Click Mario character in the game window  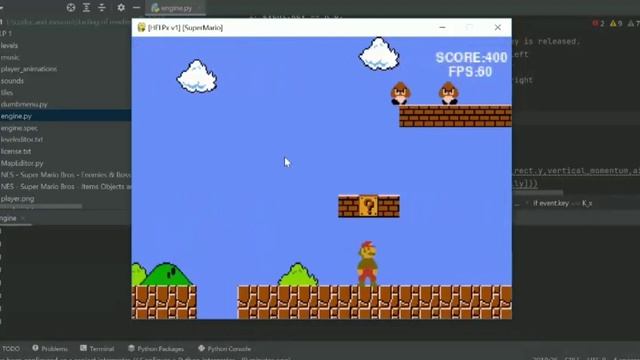pyautogui.click(x=367, y=263)
